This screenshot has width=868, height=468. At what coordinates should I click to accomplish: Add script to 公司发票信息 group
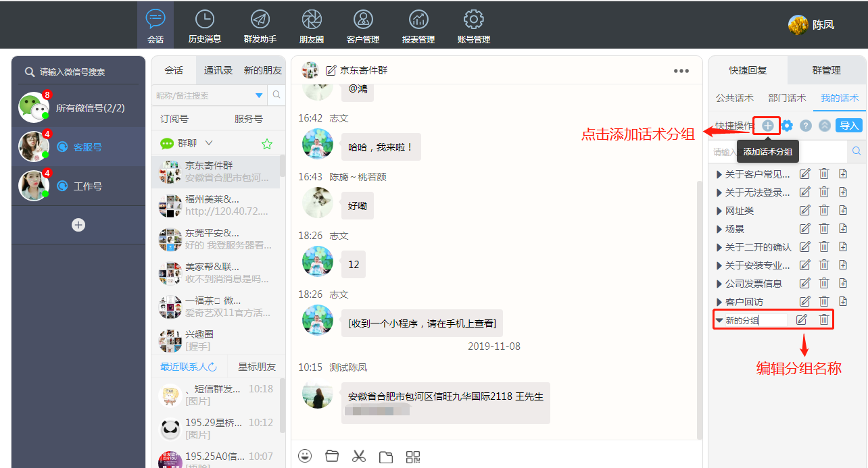click(x=843, y=284)
